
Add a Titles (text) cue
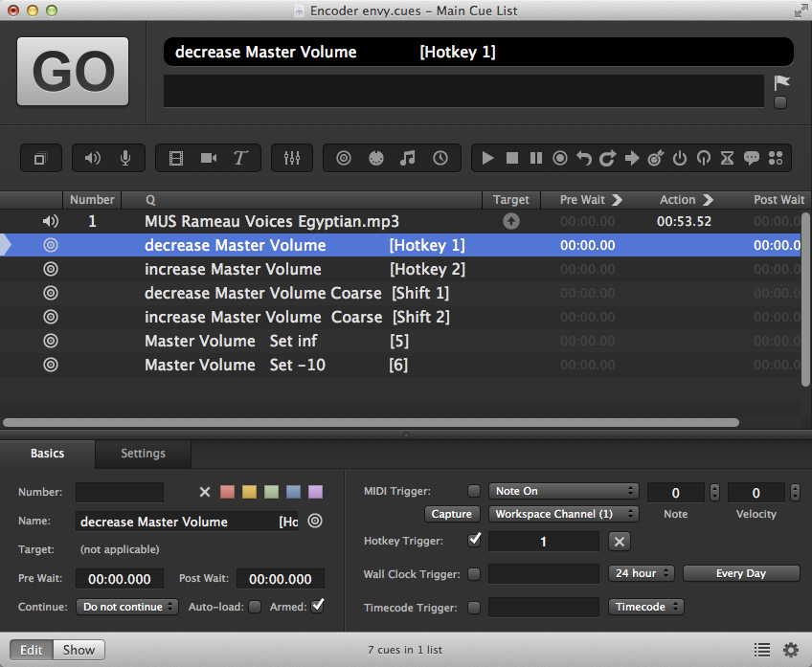coord(240,158)
